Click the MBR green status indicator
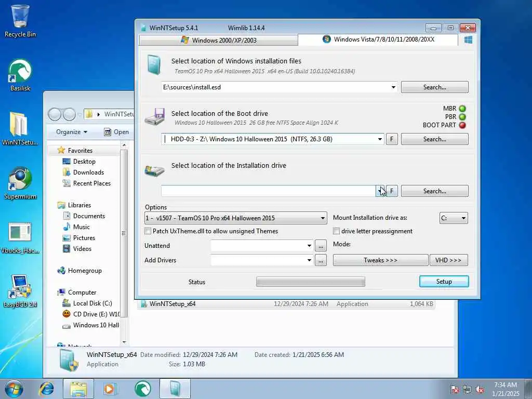The height and width of the screenshot is (399, 532). pos(462,109)
